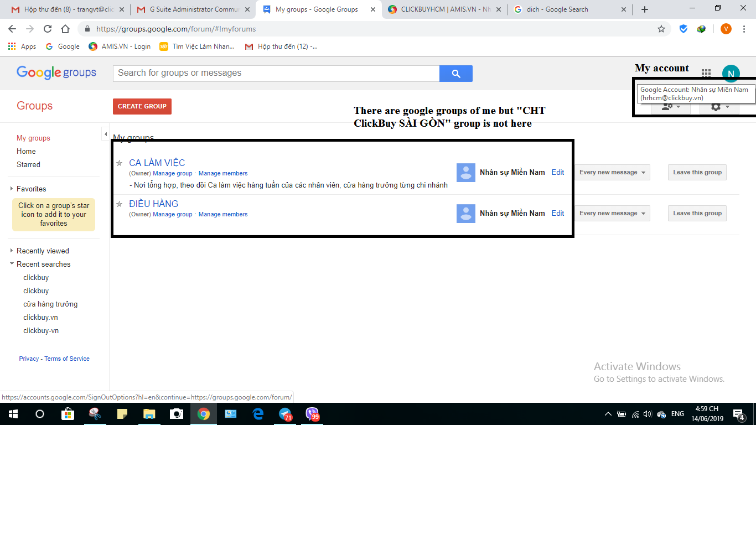
Task: Open Microsoft Edge from taskbar
Action: [258, 414]
